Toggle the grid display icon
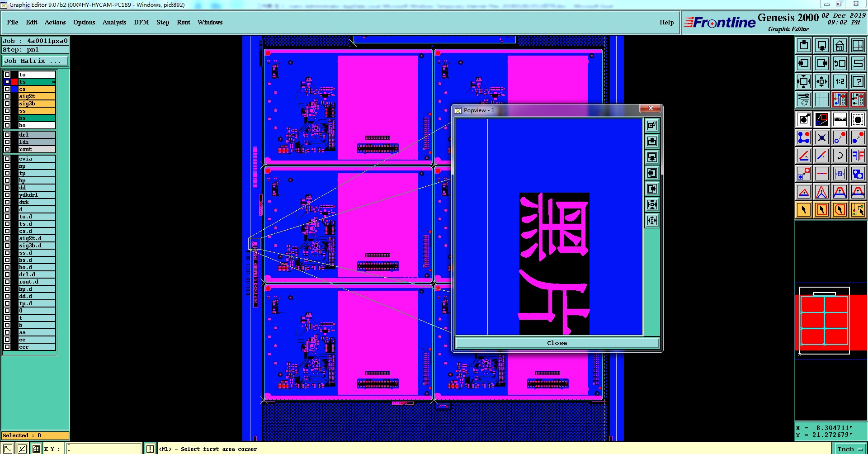The height and width of the screenshot is (454, 868). (x=822, y=99)
